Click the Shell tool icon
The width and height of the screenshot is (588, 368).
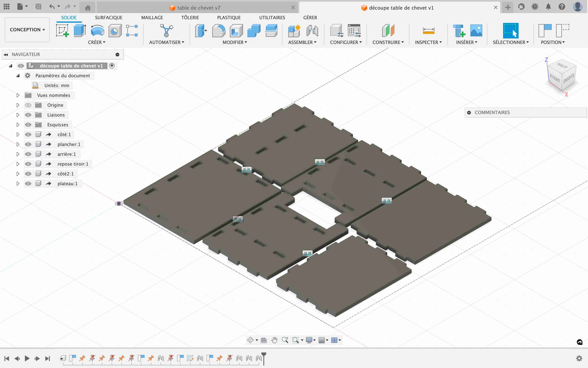(236, 31)
